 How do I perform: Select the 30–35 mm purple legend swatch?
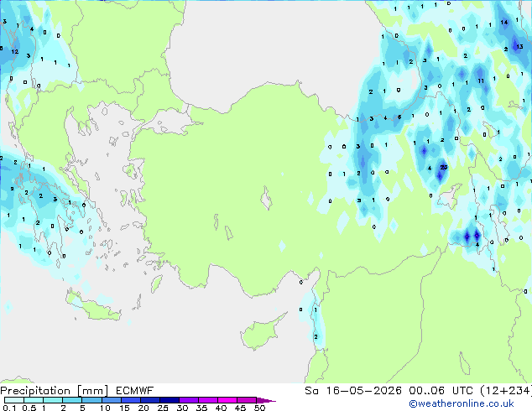click(x=188, y=400)
